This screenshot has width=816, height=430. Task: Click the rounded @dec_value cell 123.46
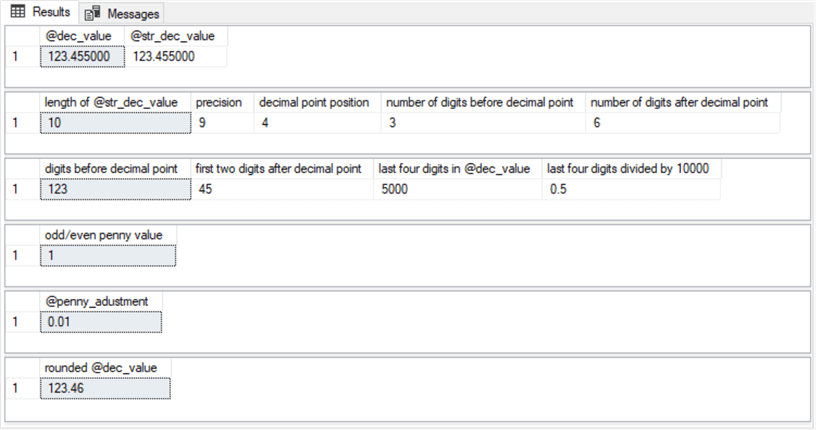point(105,388)
